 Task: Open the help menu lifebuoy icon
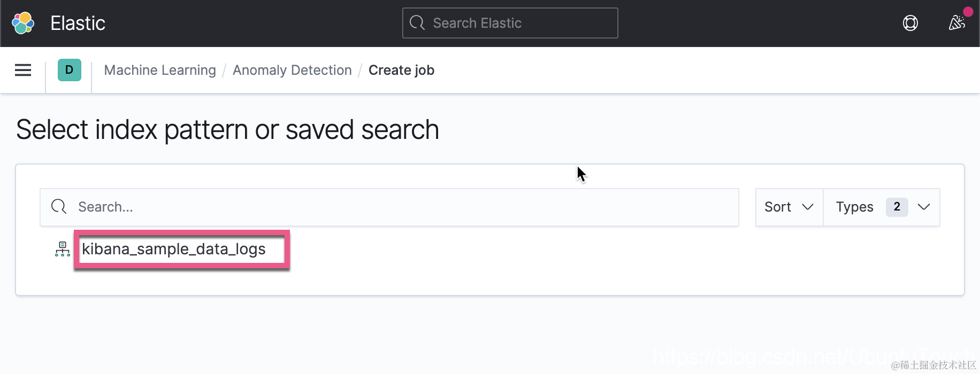pyautogui.click(x=910, y=23)
